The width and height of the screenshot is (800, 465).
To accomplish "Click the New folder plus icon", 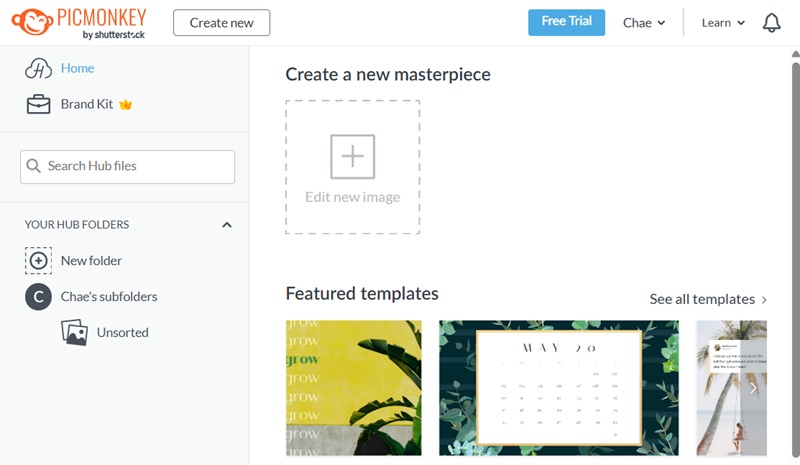I will coord(38,261).
